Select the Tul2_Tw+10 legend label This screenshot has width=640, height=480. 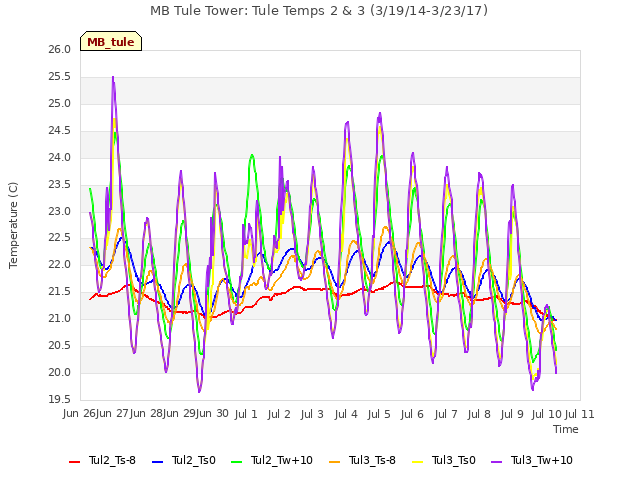[282, 460]
